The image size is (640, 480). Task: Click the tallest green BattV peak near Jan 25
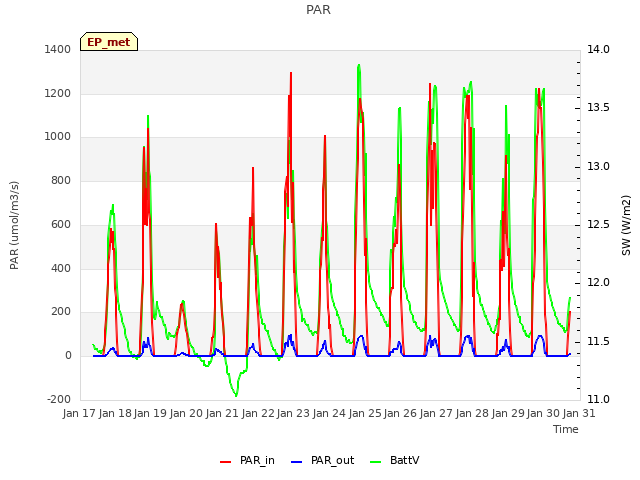pyautogui.click(x=359, y=65)
